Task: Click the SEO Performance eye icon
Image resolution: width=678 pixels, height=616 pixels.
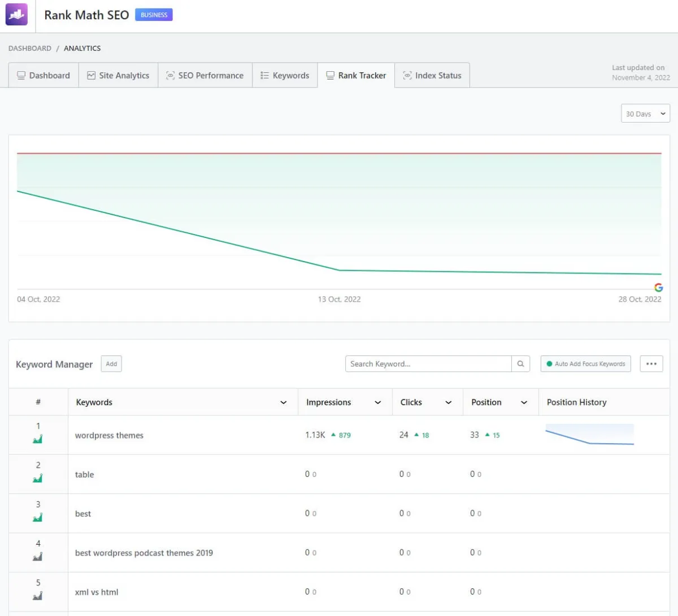Action: point(171,75)
